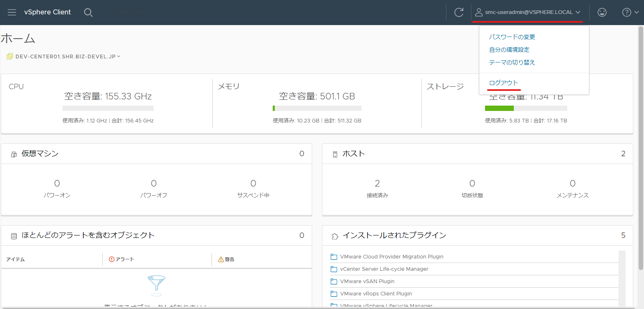Click the メモリ usage progress bar

[317, 108]
